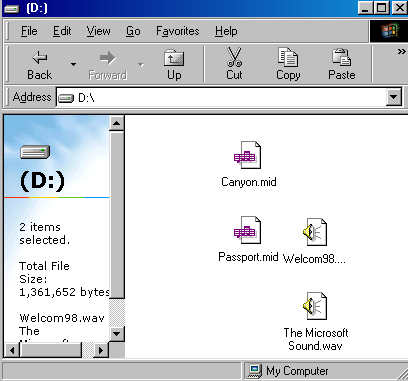Click the info panel scroll down arrow

117,333
